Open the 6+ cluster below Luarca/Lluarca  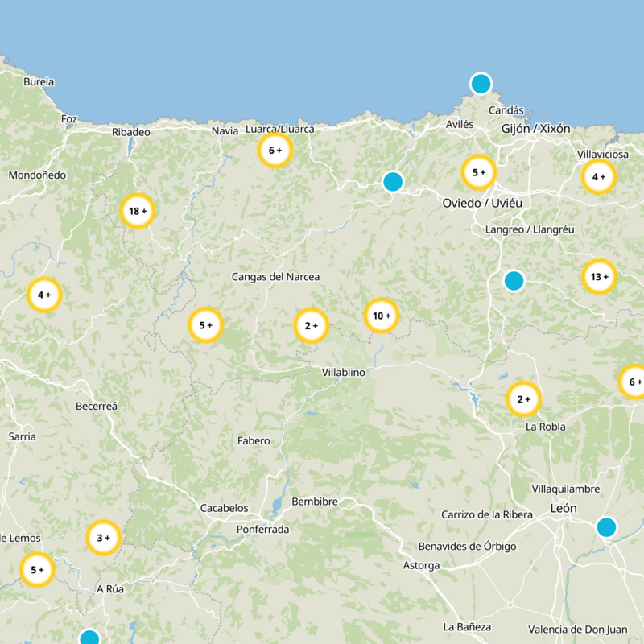pyautogui.click(x=275, y=151)
